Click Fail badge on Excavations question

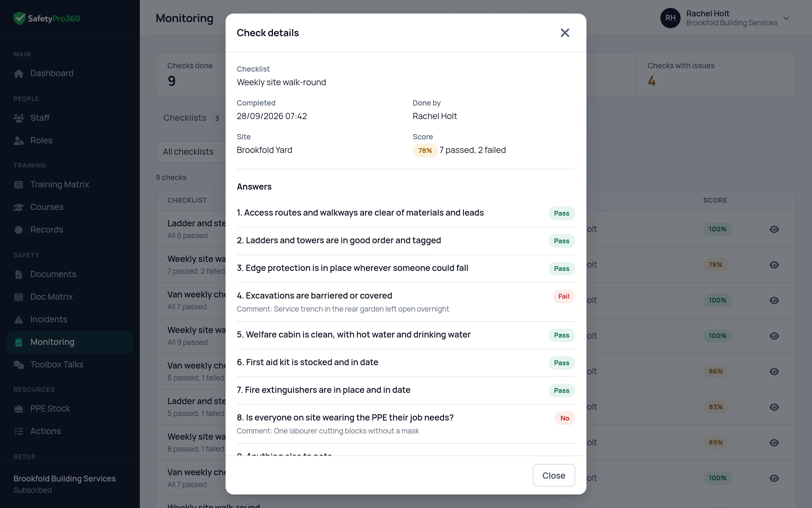(563, 296)
